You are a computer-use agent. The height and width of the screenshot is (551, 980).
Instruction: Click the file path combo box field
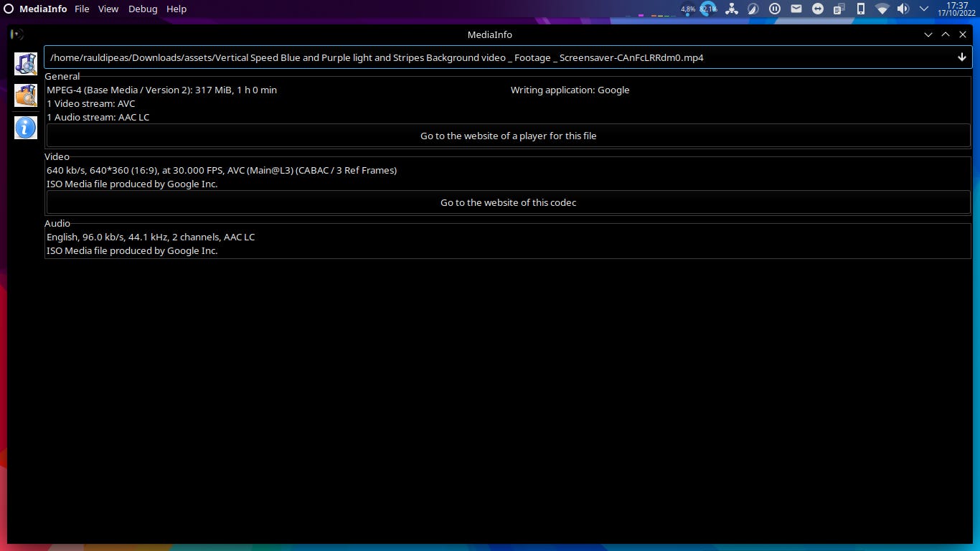point(508,57)
